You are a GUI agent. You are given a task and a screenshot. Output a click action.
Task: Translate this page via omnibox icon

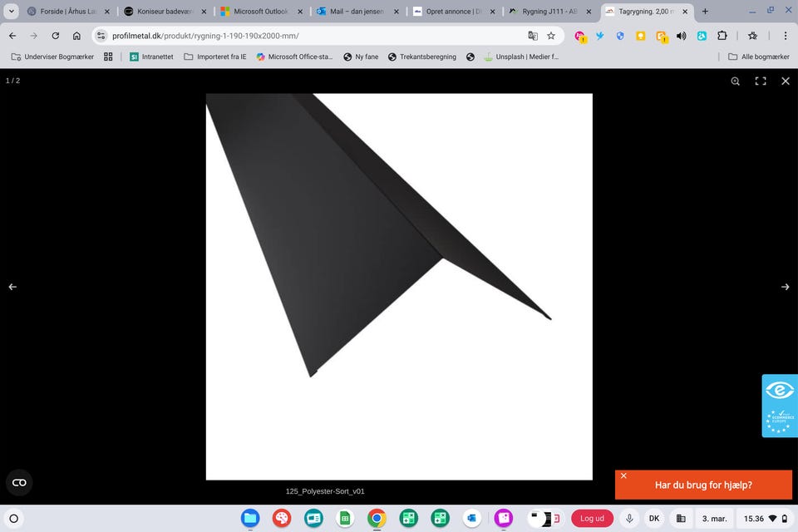(533, 36)
